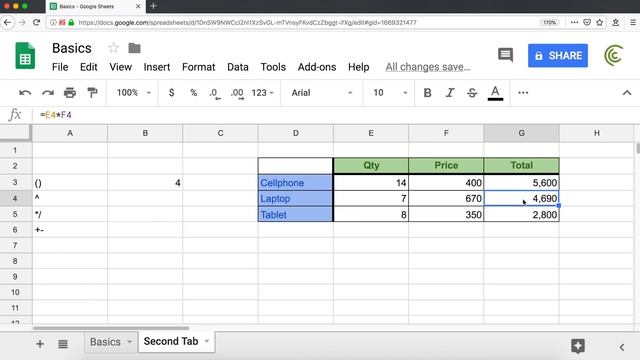The image size is (640, 360).
Task: Click the Basics document title
Action: [72, 48]
